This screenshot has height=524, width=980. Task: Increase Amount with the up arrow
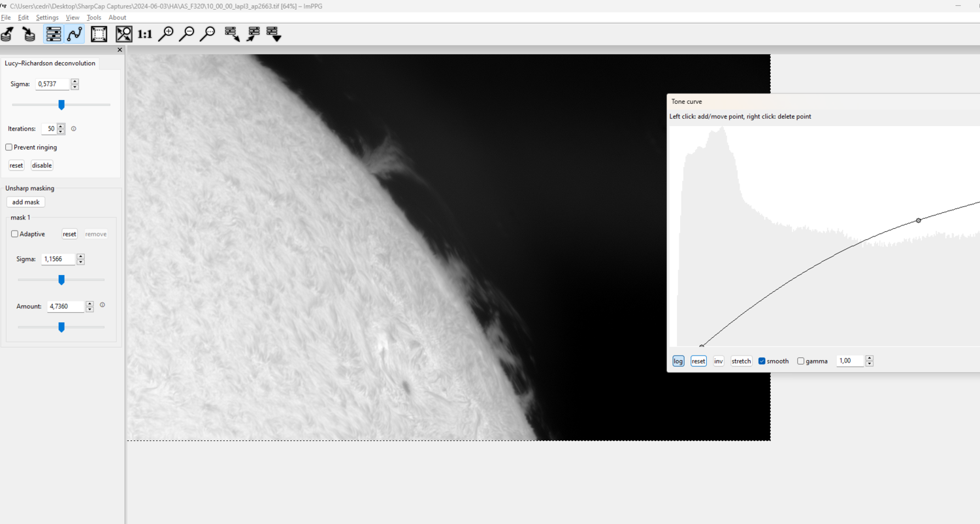(90, 304)
